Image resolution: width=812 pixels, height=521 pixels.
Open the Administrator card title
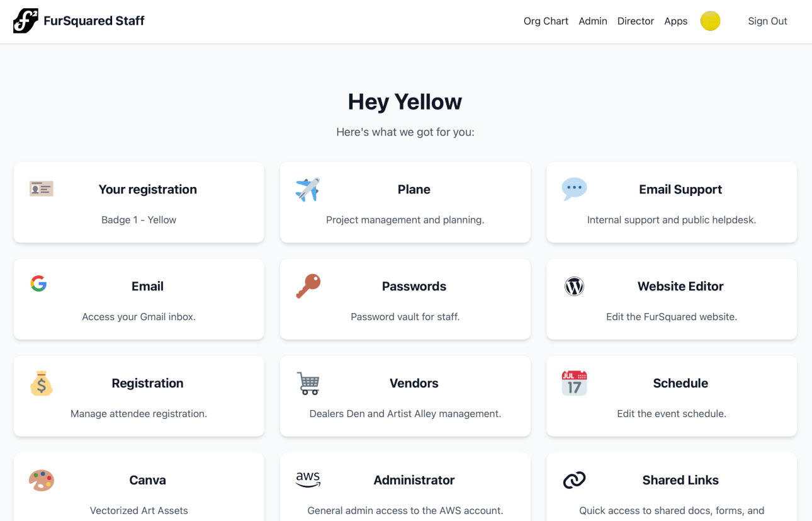414,480
